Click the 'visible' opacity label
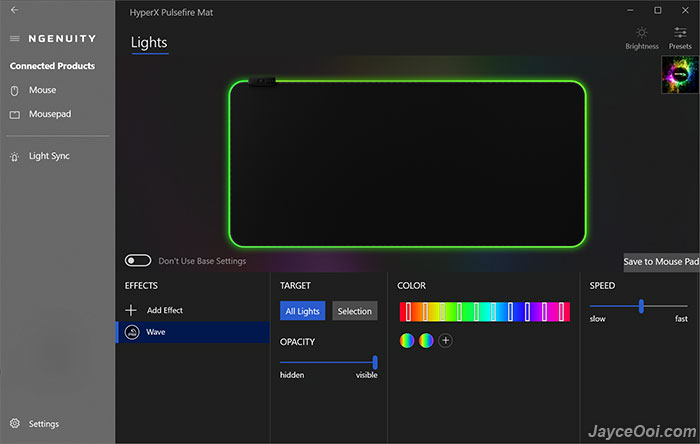700x444 pixels. (x=367, y=375)
